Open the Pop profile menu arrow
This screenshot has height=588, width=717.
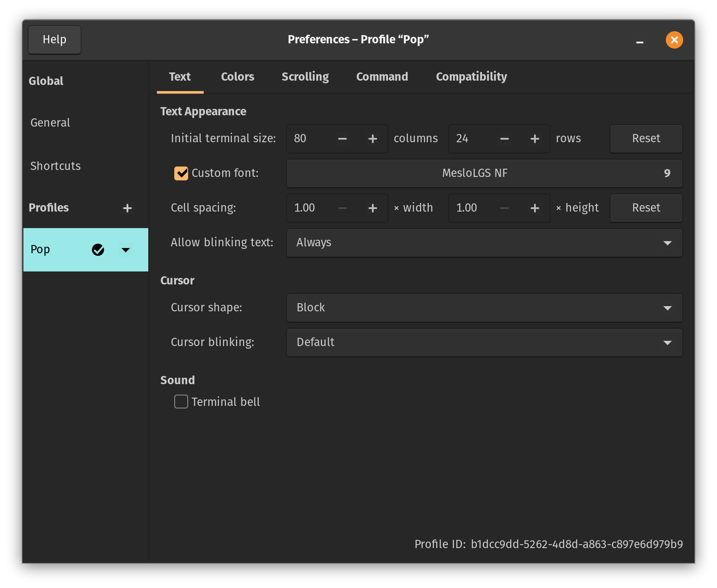(x=126, y=250)
